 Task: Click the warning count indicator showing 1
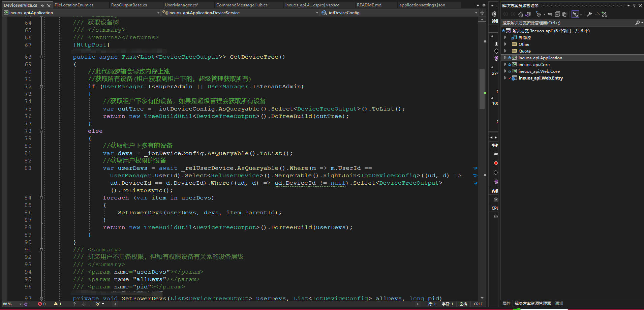pos(58,304)
